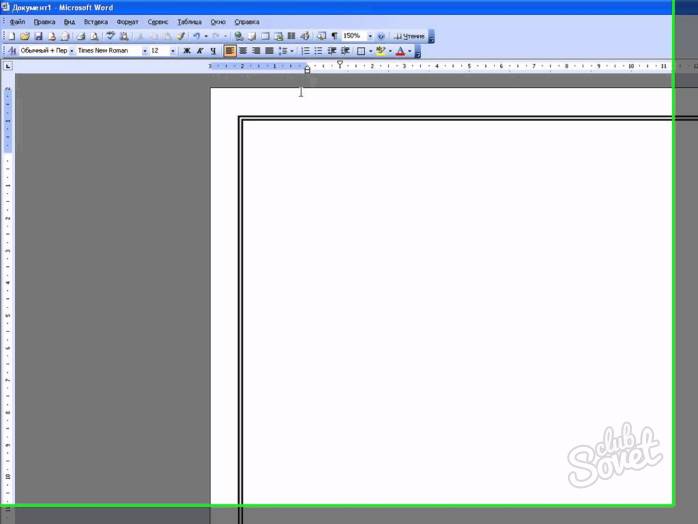This screenshot has width=698, height=524.
Task: Toggle underline formatting (Ч)
Action: pyautogui.click(x=213, y=51)
